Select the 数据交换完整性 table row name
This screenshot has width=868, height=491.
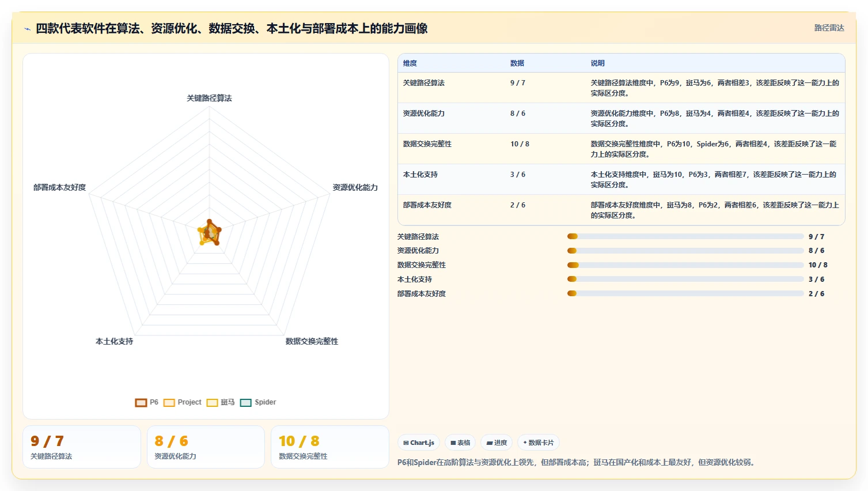[x=427, y=144]
